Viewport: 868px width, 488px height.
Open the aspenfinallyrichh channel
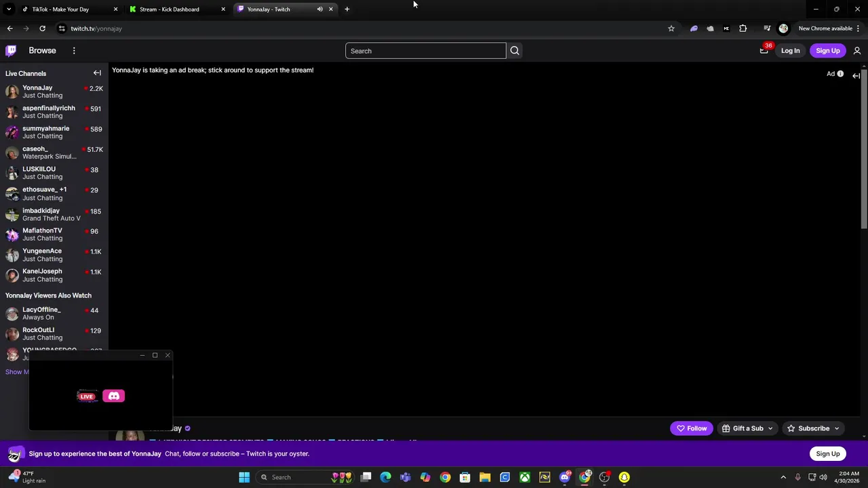coord(54,112)
